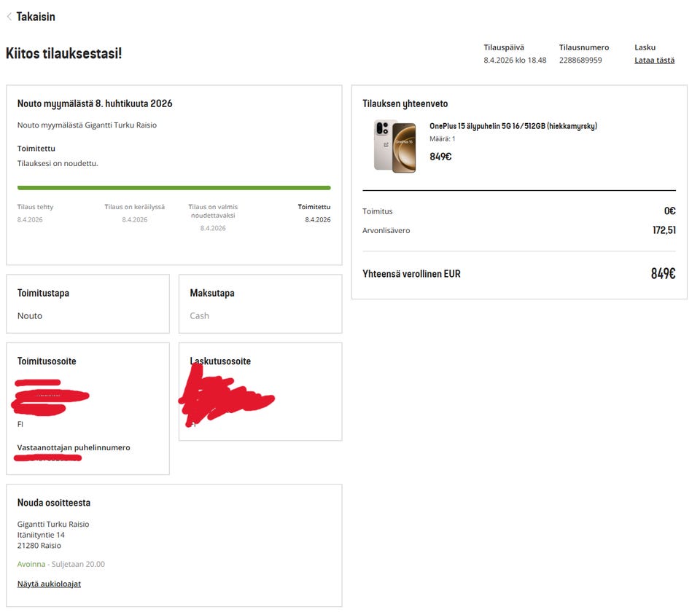The image size is (700, 612).
Task: Click the bold Toimitettu final progress step
Action: click(x=314, y=213)
